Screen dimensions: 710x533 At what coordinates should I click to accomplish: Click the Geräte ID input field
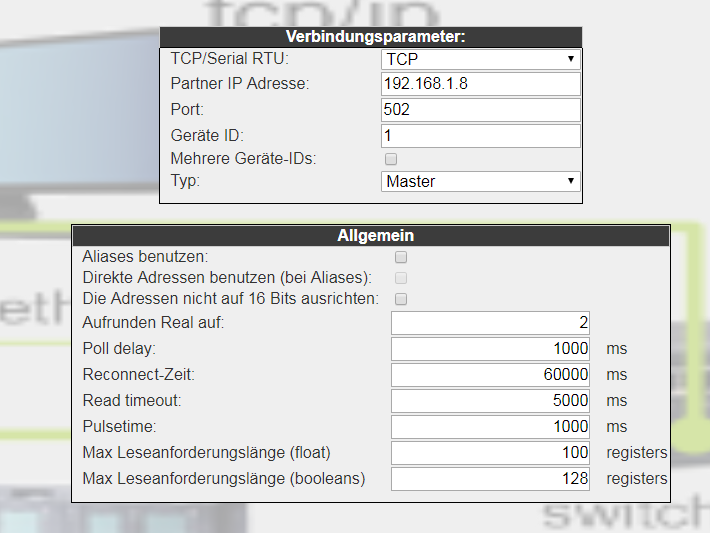[x=480, y=136]
